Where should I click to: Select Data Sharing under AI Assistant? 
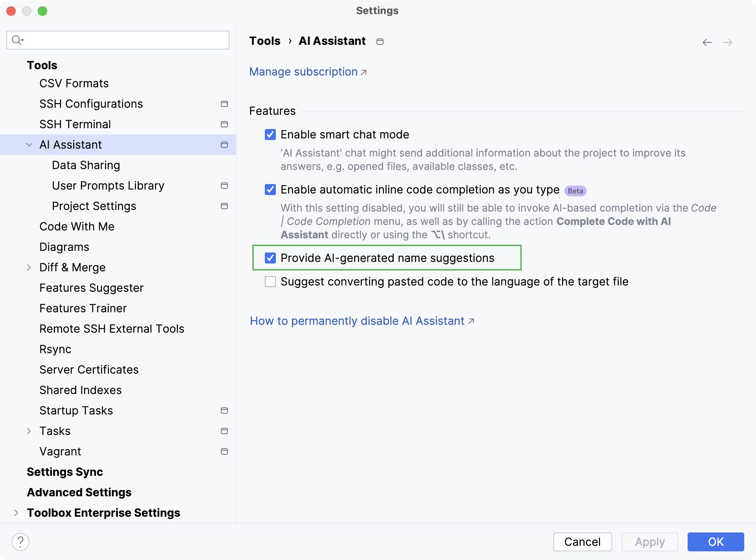point(86,165)
